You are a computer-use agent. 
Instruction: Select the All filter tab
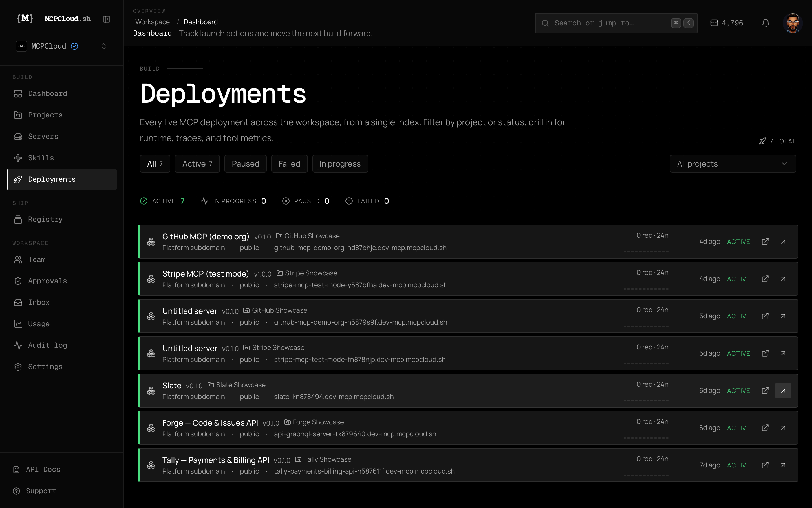[155, 164]
